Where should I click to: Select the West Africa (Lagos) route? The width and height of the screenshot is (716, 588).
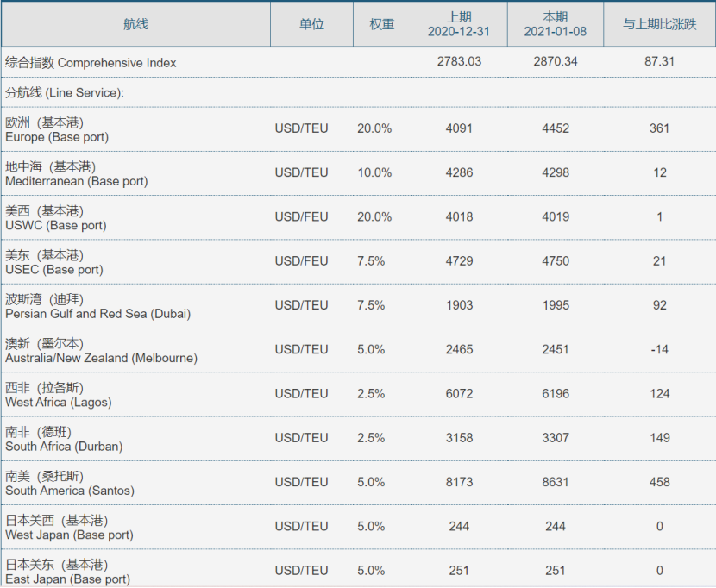[59, 395]
